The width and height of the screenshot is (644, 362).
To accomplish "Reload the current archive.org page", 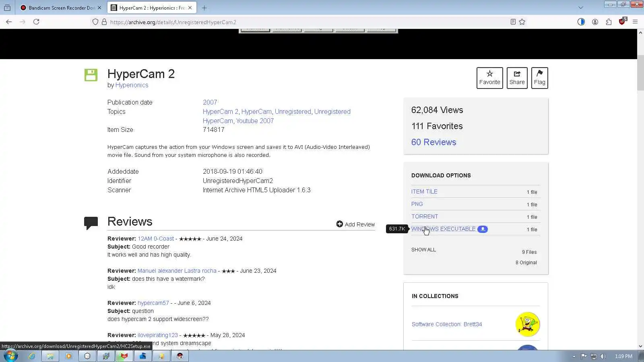I will coord(36,22).
